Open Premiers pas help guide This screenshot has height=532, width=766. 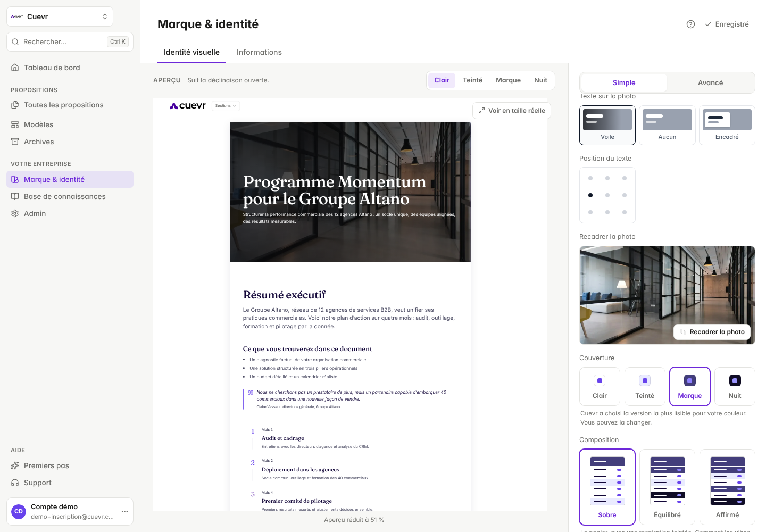(70, 465)
